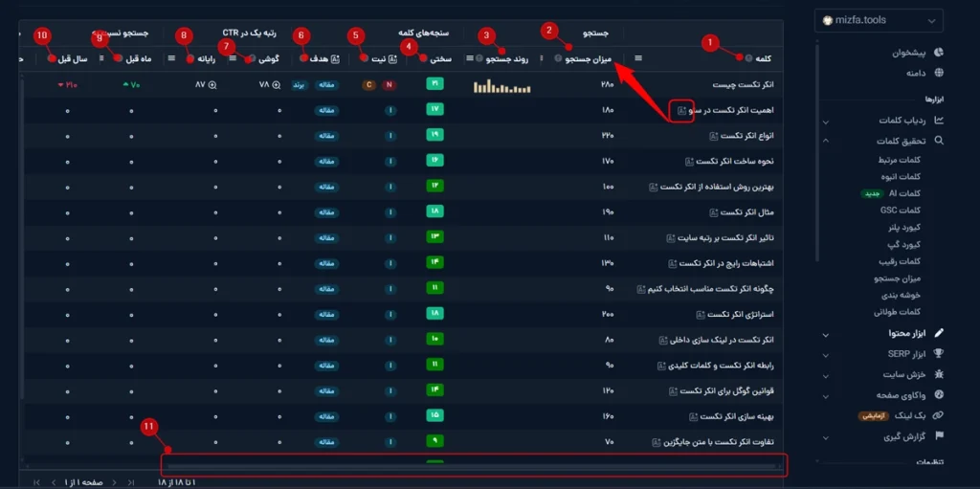Open the کلمه column menu icon

[638, 58]
